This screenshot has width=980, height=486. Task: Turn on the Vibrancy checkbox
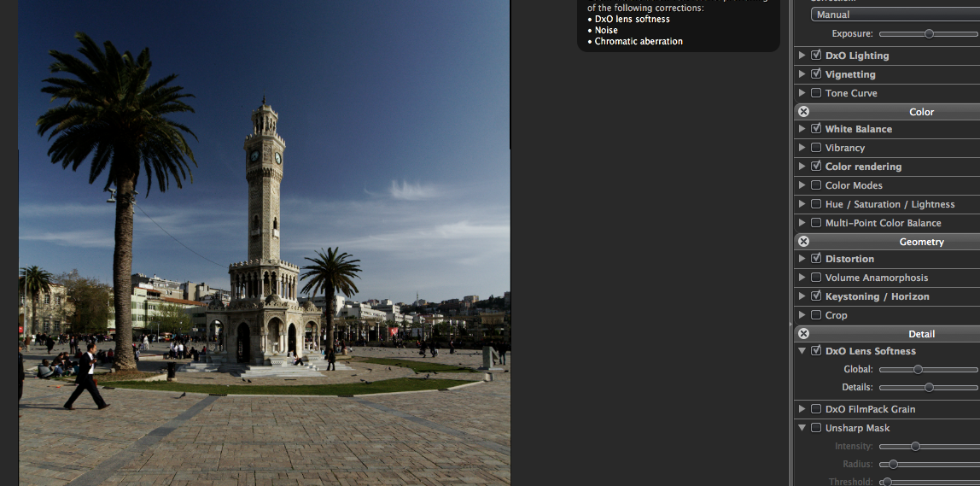point(816,148)
